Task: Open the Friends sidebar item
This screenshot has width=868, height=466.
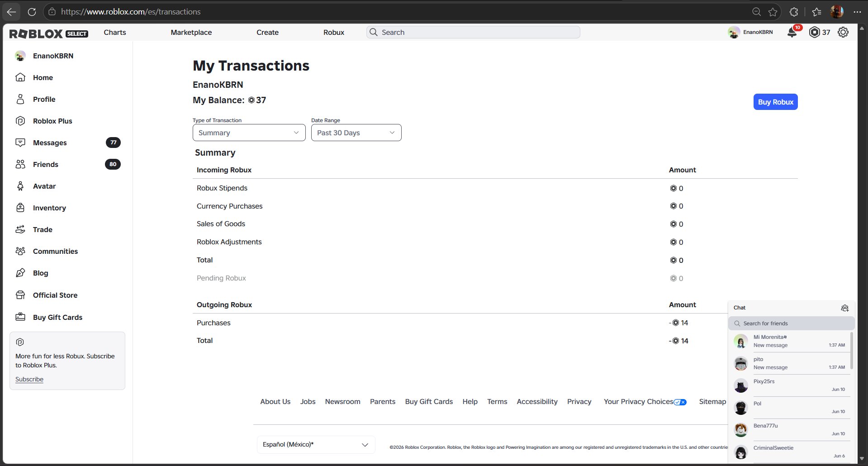Action: (x=67, y=164)
